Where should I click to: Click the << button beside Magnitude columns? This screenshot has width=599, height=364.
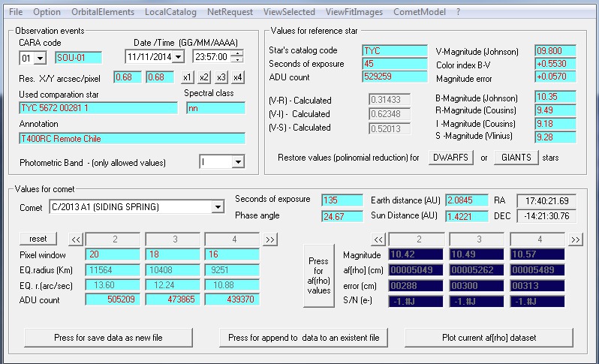pos(378,239)
